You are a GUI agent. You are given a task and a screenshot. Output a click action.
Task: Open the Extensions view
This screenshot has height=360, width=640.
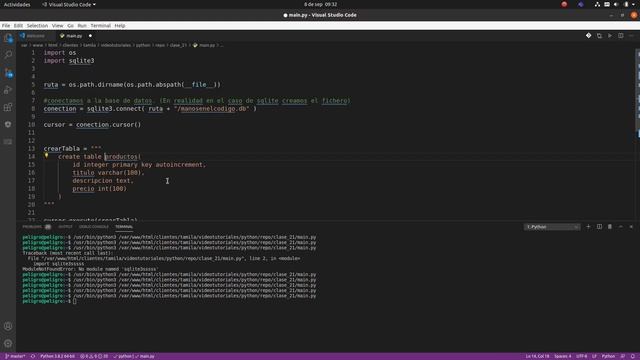pyautogui.click(x=8, y=107)
